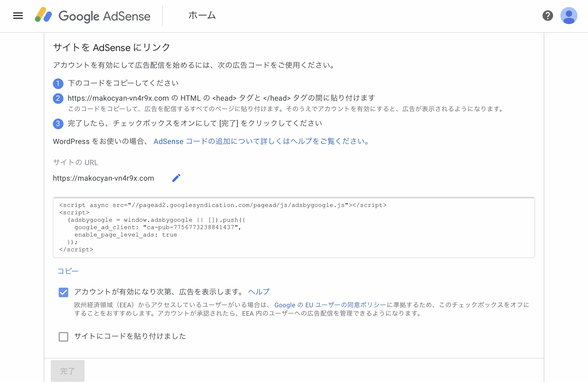Click the 完了 button
The height and width of the screenshot is (382, 588).
[x=68, y=371]
